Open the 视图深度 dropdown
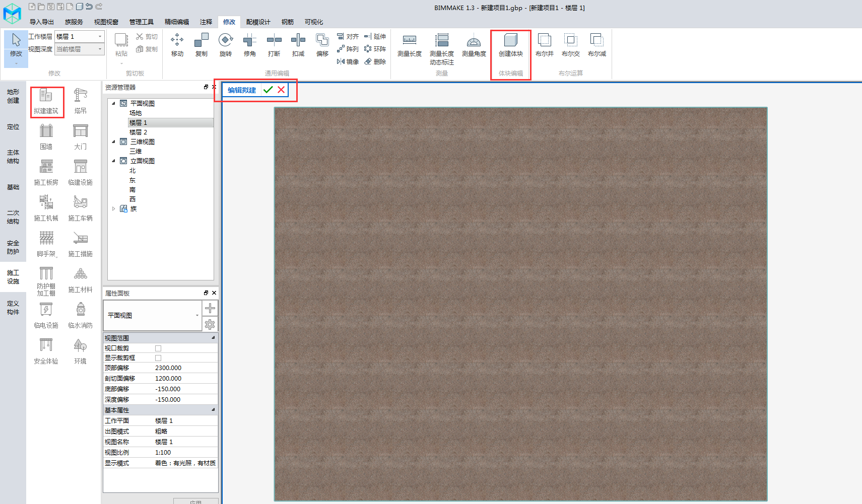The image size is (862, 504). click(79, 49)
